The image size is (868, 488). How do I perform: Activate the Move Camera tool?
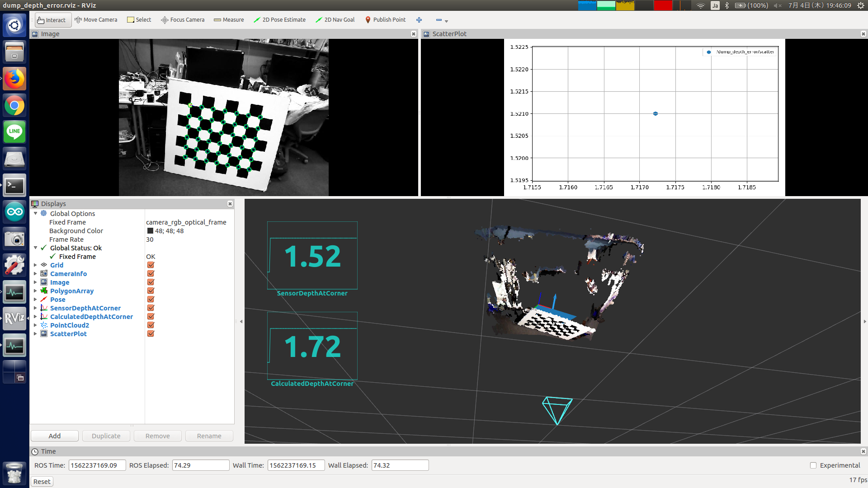click(x=96, y=20)
